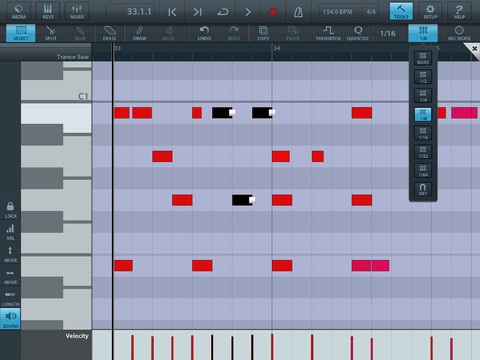Screen dimensions: 480x360
Task: Toggle the metronome click
Action: tap(298, 12)
